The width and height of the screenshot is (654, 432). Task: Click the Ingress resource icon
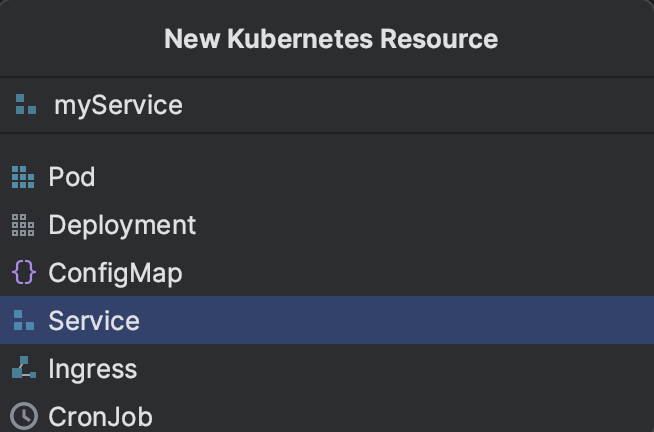click(x=22, y=369)
